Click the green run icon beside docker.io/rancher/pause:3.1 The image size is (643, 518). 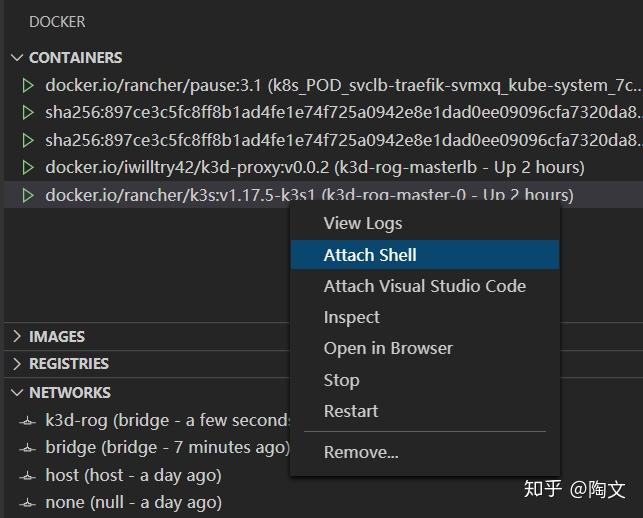click(x=28, y=85)
